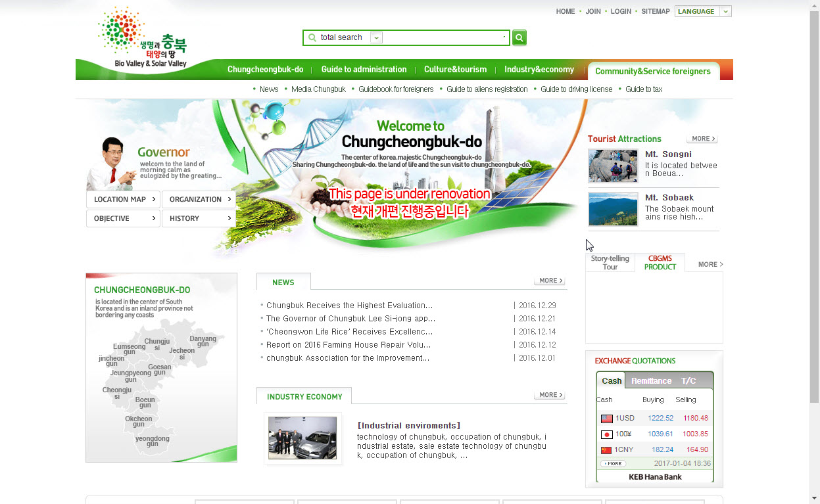Open the Mt. Sobaek thumbnail image

click(x=613, y=209)
